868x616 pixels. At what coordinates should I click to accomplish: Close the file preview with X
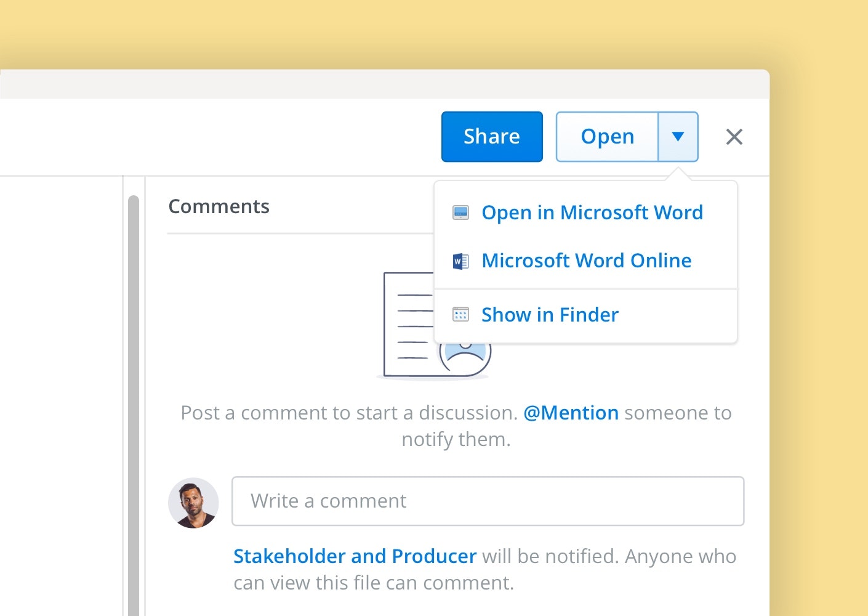(734, 137)
